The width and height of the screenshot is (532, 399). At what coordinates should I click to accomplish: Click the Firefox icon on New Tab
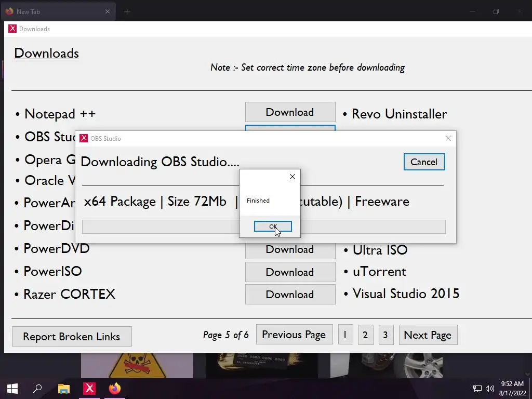pos(9,11)
